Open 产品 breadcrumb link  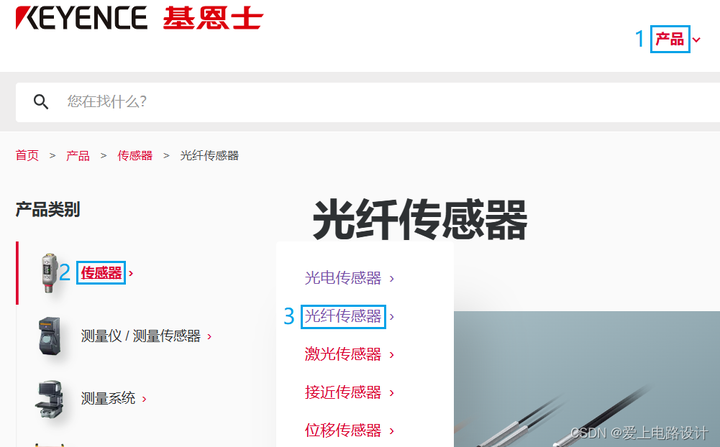point(78,155)
